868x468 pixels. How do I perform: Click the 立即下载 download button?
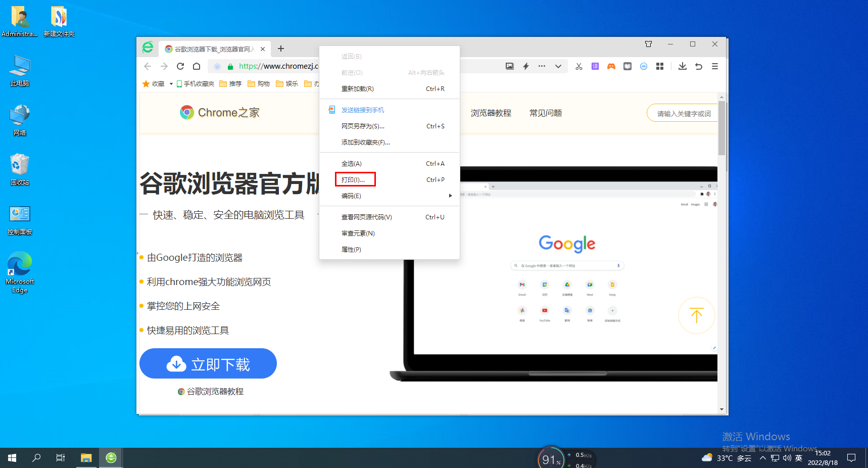coord(208,363)
